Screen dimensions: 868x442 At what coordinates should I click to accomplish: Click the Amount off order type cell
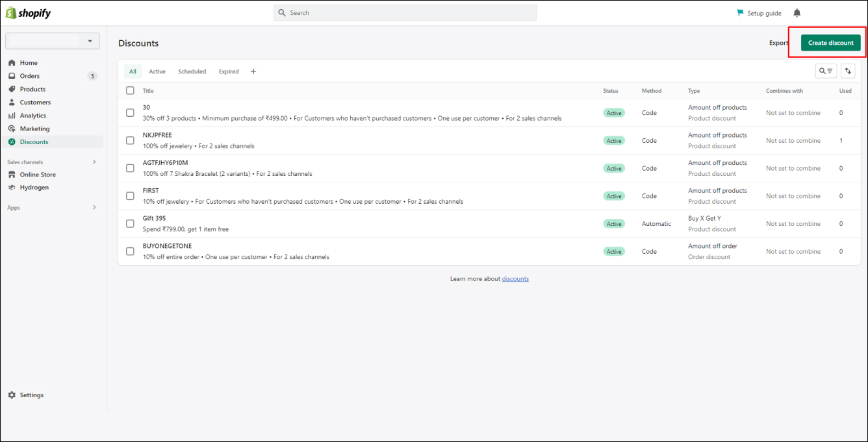[x=713, y=246]
